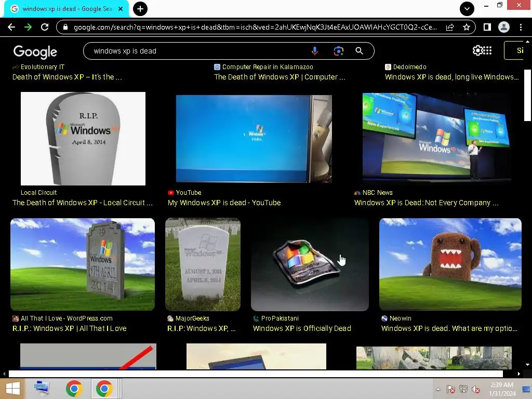Image resolution: width=532 pixels, height=399 pixels.
Task: Open the R.I.P. Windows tombstone thumbnail
Action: coord(83,138)
